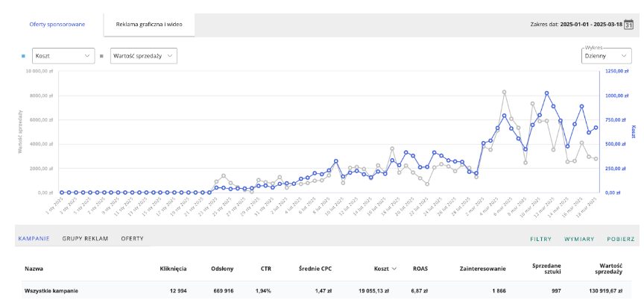Open the Wykres Dzienny interval dropdown
The width and height of the screenshot is (644, 306).
coord(604,55)
